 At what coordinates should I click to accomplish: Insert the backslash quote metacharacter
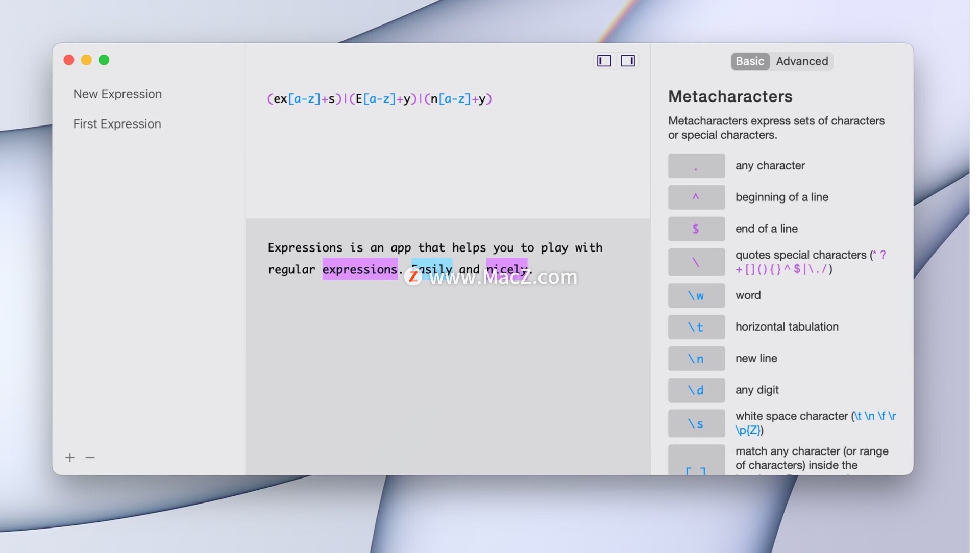[x=696, y=262]
